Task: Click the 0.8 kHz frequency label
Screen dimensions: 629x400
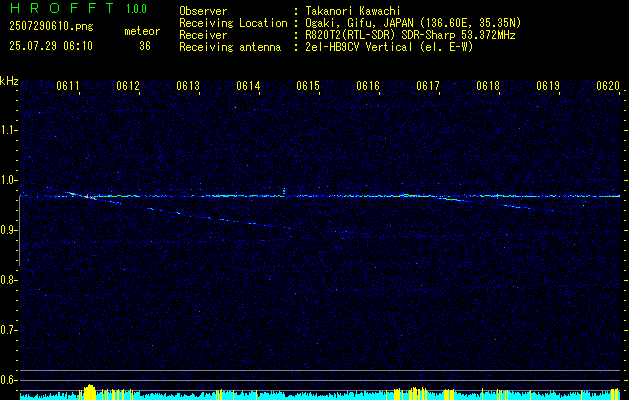Action: tap(8, 280)
